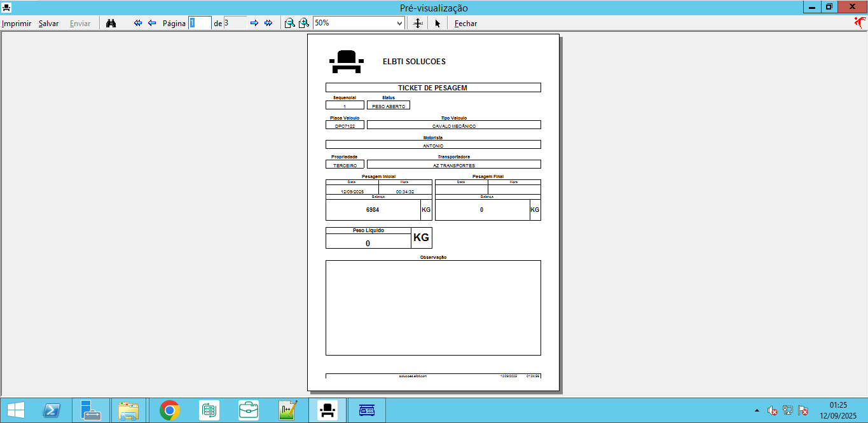Open the 50% zoom level dropdown
The width and height of the screenshot is (868, 423).
(399, 24)
